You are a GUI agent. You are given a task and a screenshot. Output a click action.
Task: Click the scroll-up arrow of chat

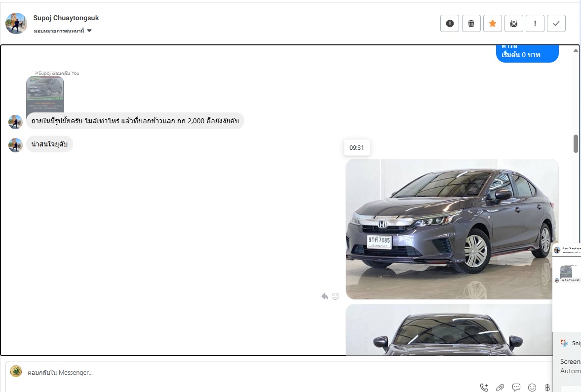(576, 51)
